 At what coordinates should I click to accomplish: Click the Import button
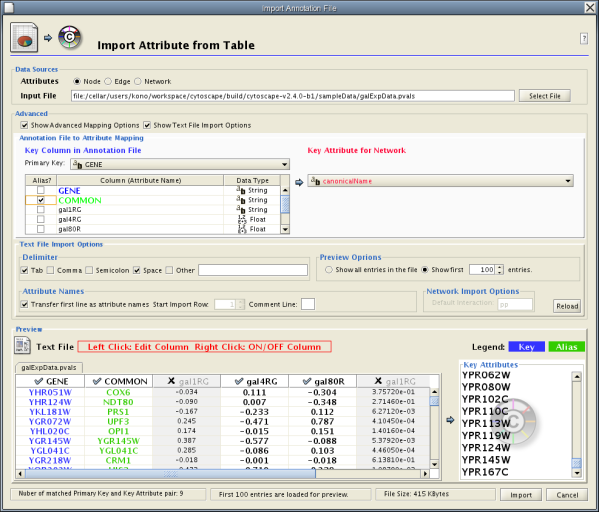pyautogui.click(x=521, y=495)
